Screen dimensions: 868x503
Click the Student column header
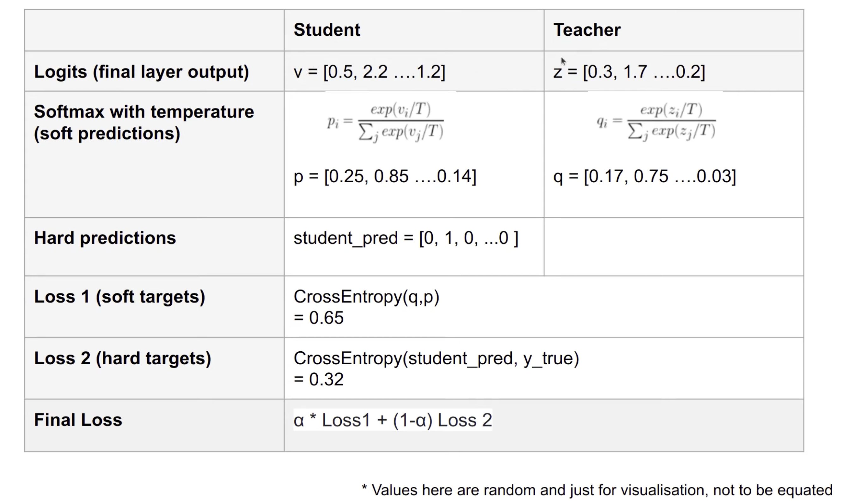point(327,30)
